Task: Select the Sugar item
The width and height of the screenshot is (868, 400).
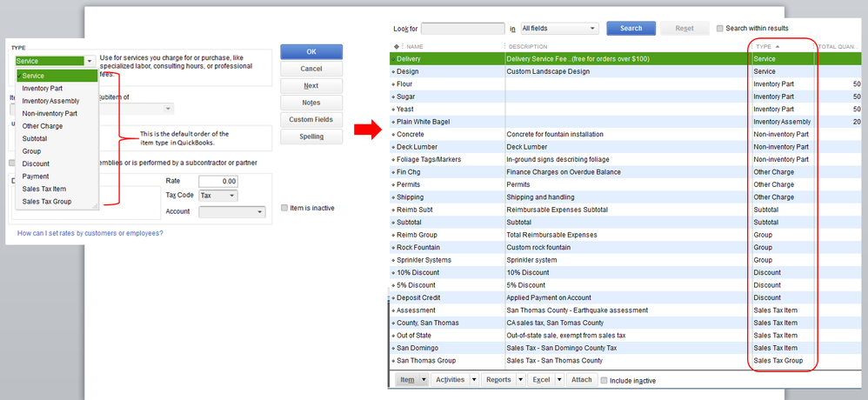Action: click(406, 97)
